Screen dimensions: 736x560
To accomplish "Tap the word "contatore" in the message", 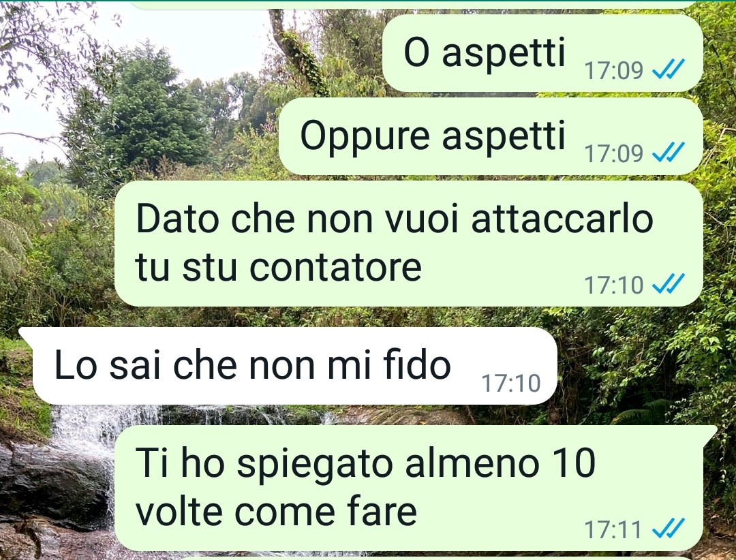I will pos(335,268).
